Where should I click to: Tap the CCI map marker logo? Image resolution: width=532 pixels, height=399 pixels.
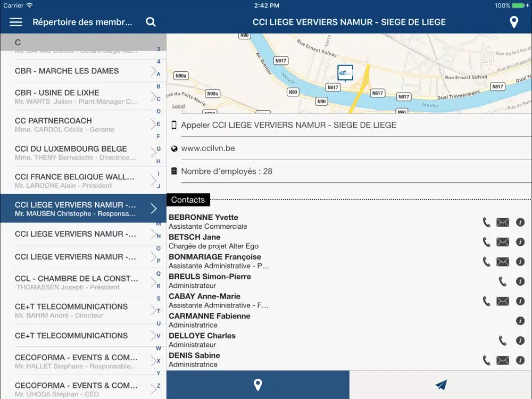tap(345, 73)
